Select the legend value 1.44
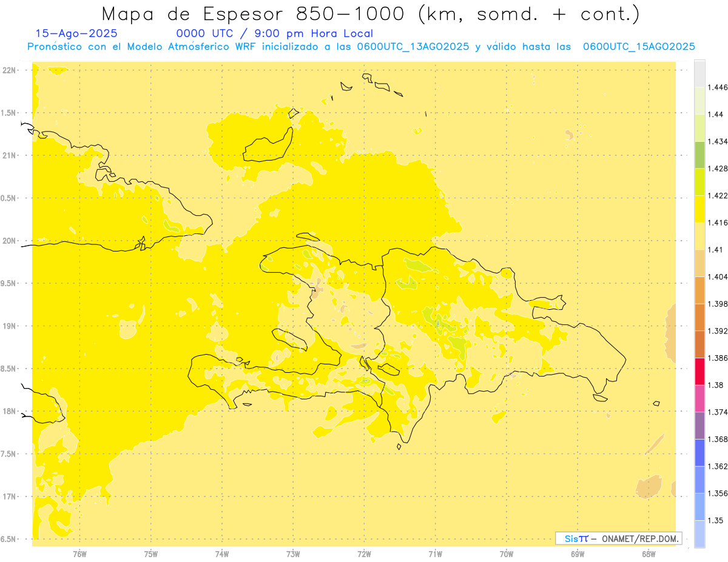The width and height of the screenshot is (728, 562). click(715, 115)
